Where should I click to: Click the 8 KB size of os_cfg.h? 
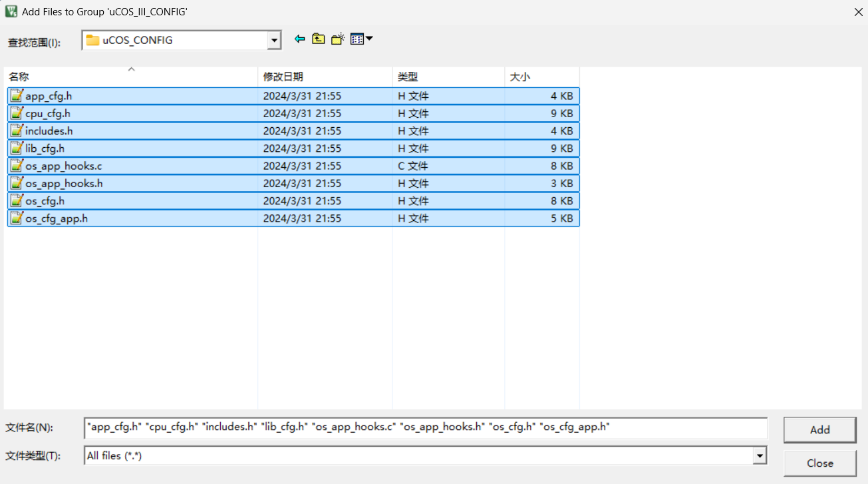(561, 200)
